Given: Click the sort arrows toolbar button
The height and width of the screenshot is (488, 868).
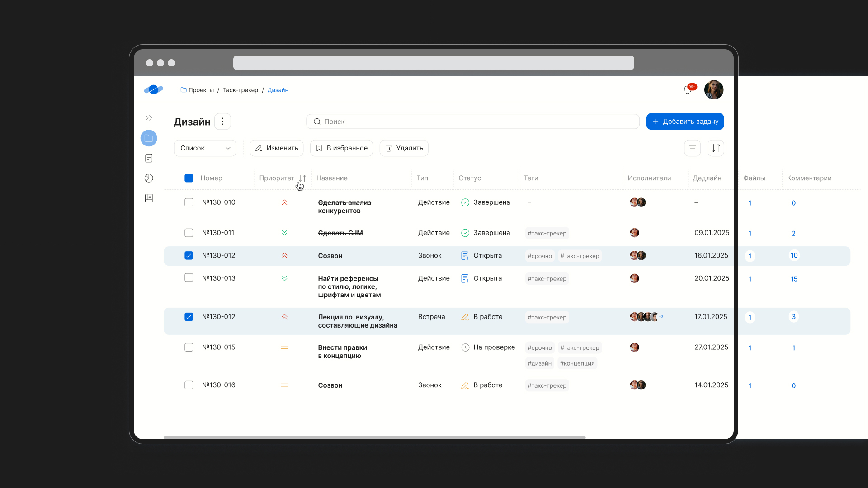Looking at the screenshot, I should [x=716, y=148].
